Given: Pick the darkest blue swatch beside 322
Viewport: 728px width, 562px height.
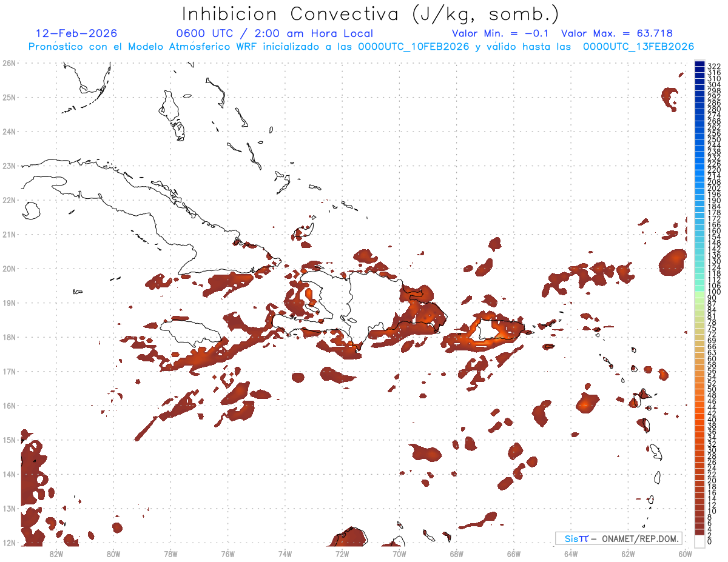Looking at the screenshot, I should pos(699,65).
